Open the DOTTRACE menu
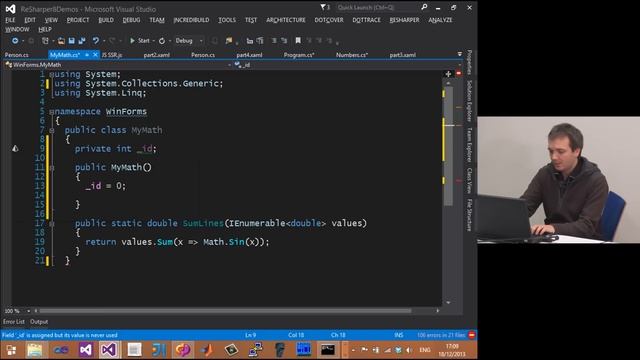This screenshot has height=360, width=640. (x=367, y=20)
